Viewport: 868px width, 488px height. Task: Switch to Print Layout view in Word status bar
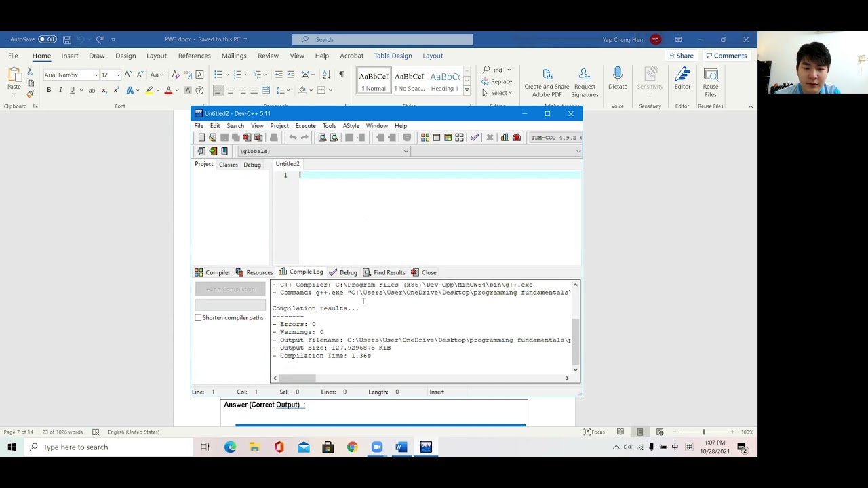[639, 432]
